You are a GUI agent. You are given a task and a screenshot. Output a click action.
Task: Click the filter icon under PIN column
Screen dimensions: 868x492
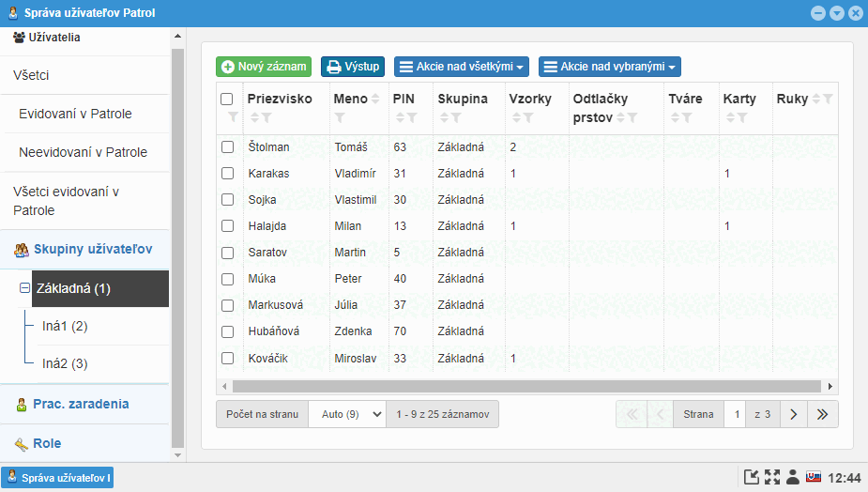[x=412, y=117]
